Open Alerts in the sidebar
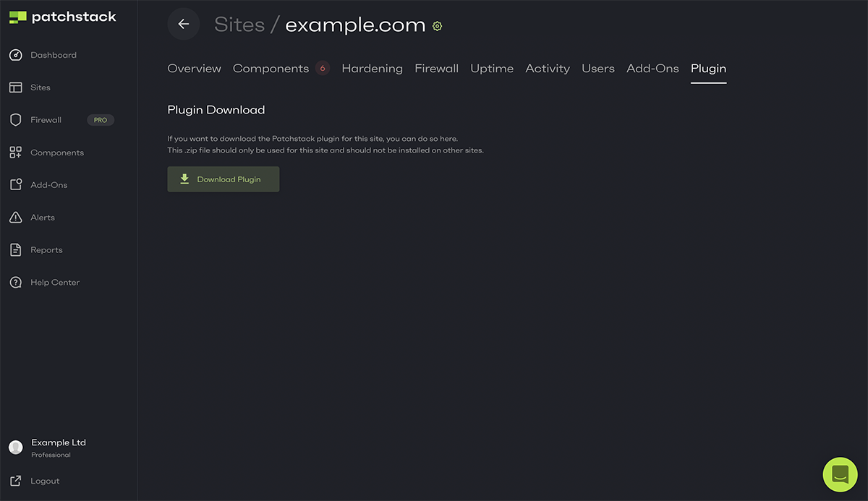 tap(43, 218)
